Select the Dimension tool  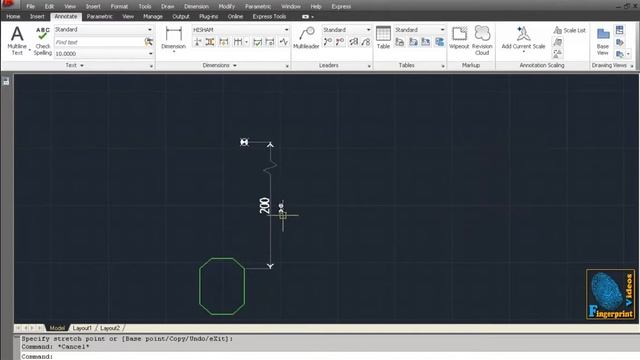coord(173,38)
